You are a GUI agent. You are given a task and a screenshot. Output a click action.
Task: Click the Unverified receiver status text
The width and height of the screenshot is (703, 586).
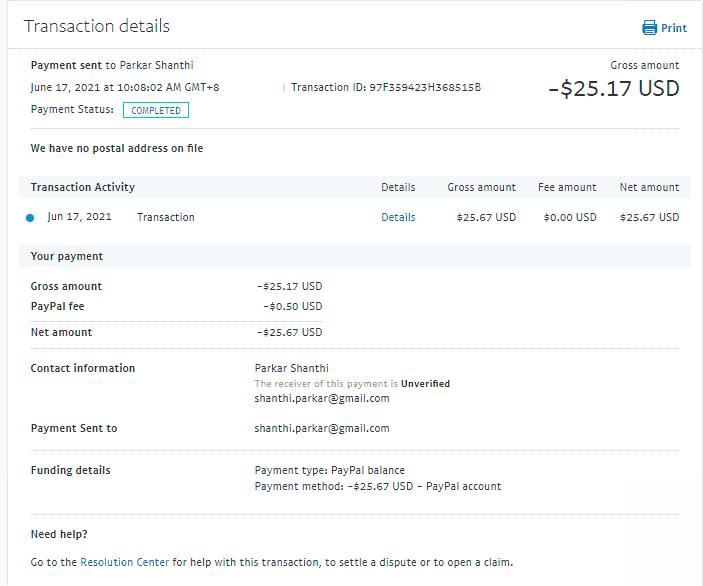425,383
